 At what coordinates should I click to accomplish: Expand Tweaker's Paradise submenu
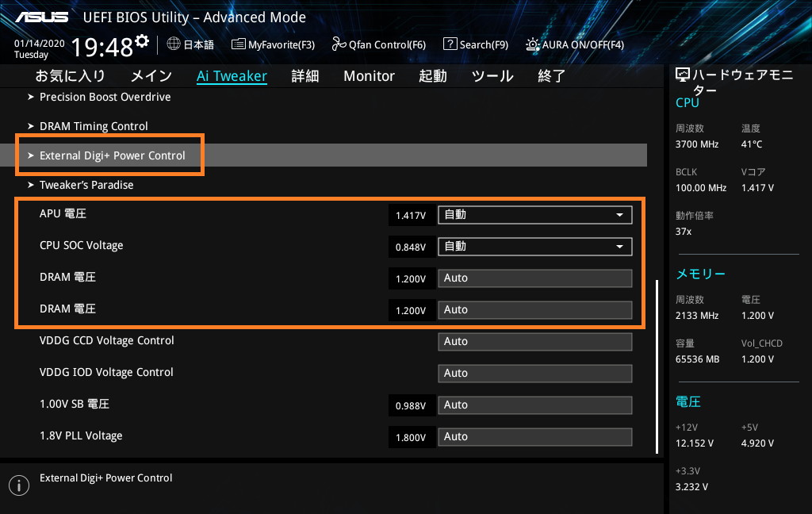[x=86, y=185]
